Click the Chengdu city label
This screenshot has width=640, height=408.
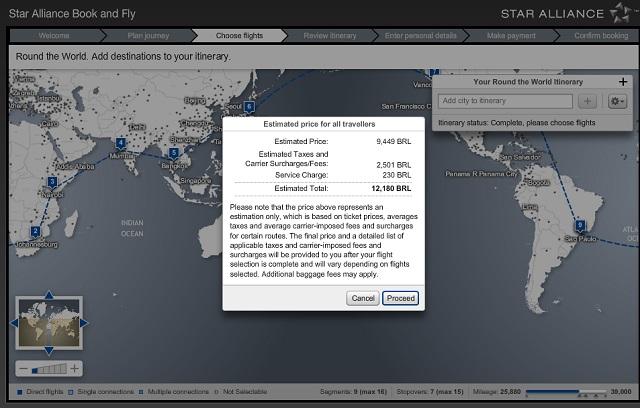point(195,123)
